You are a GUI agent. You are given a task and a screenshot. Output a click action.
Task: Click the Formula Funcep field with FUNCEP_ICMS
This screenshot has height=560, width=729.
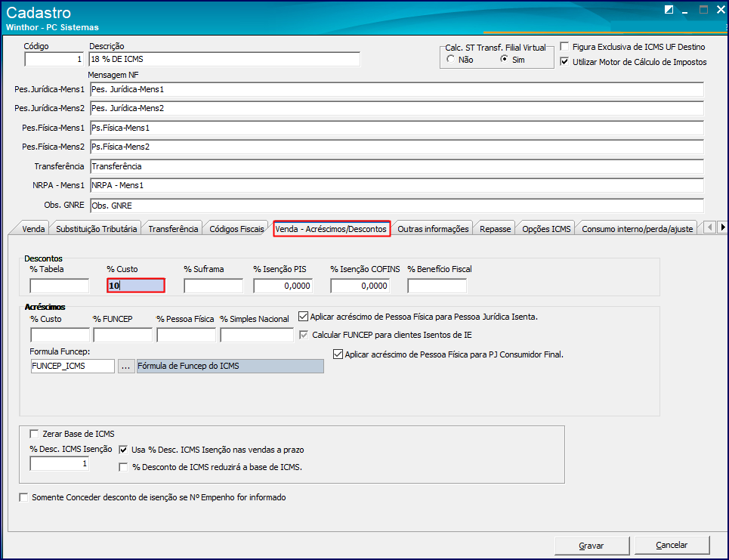tap(73, 366)
